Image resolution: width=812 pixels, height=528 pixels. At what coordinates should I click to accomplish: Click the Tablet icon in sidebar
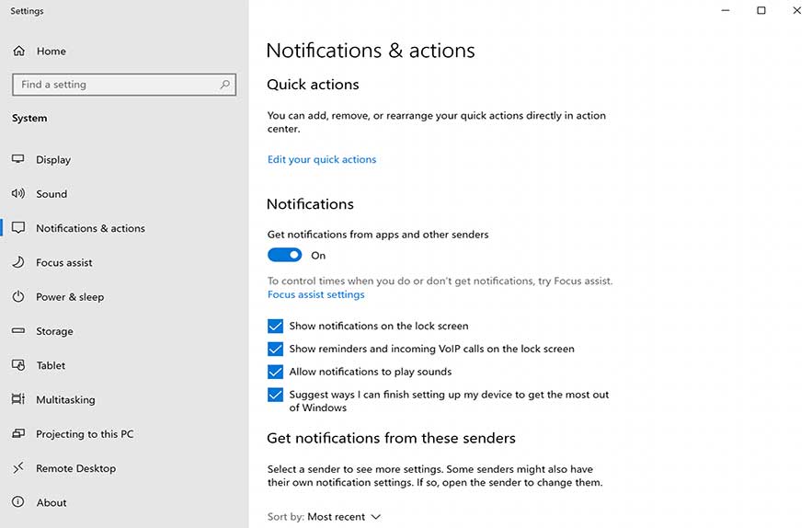tap(18, 365)
